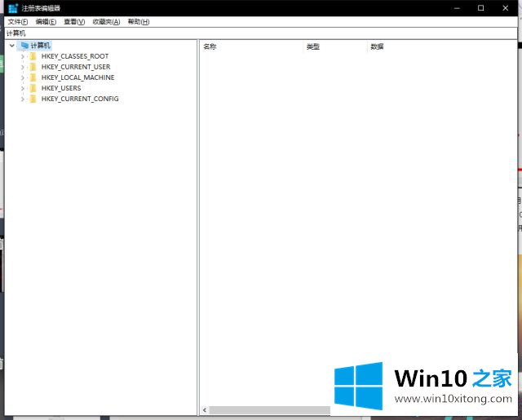Collapse the 计算机 root node
Screen dimensions: 522x420
pos(12,46)
